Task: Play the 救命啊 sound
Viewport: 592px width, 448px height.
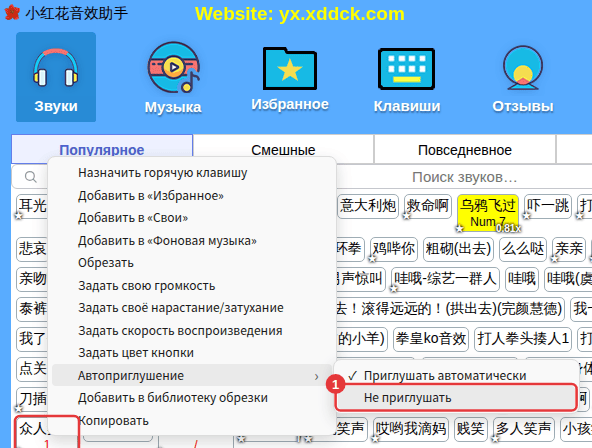Action: click(x=427, y=206)
